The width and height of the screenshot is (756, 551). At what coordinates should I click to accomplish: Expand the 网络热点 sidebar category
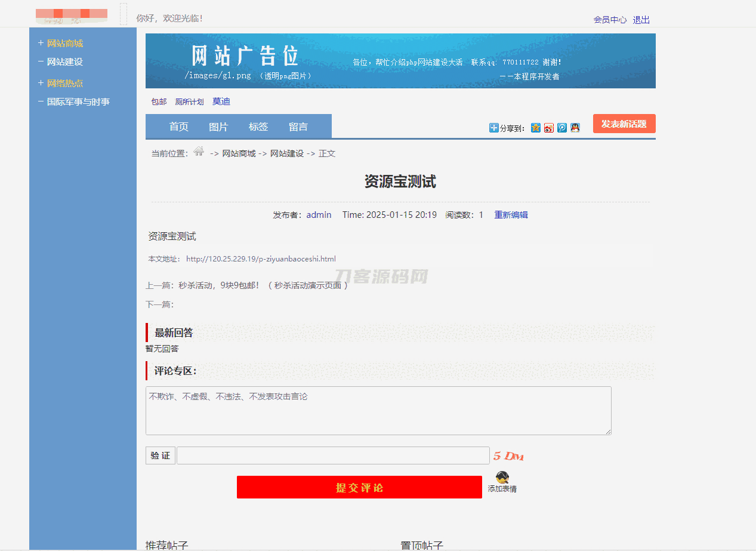(64, 84)
